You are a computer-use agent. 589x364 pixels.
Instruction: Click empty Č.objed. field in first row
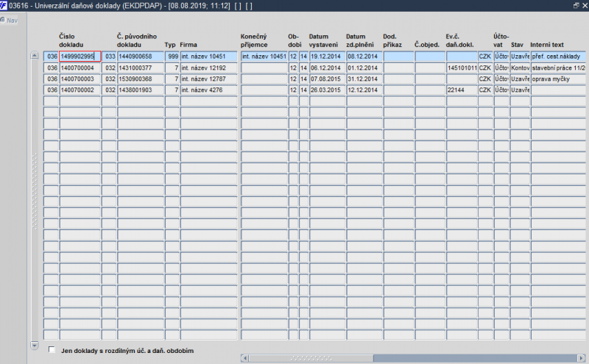point(430,57)
